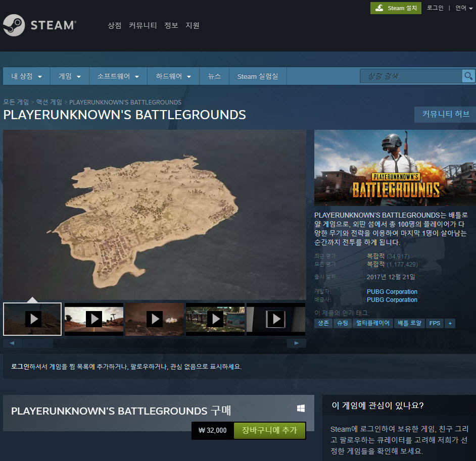This screenshot has width=476, height=461.
Task: Open the 지원 top menu
Action: [x=192, y=25]
